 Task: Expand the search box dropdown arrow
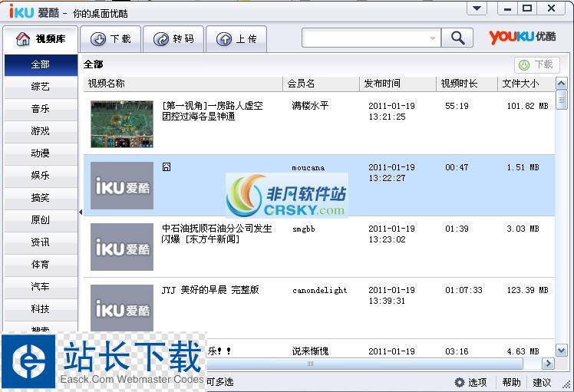click(433, 38)
